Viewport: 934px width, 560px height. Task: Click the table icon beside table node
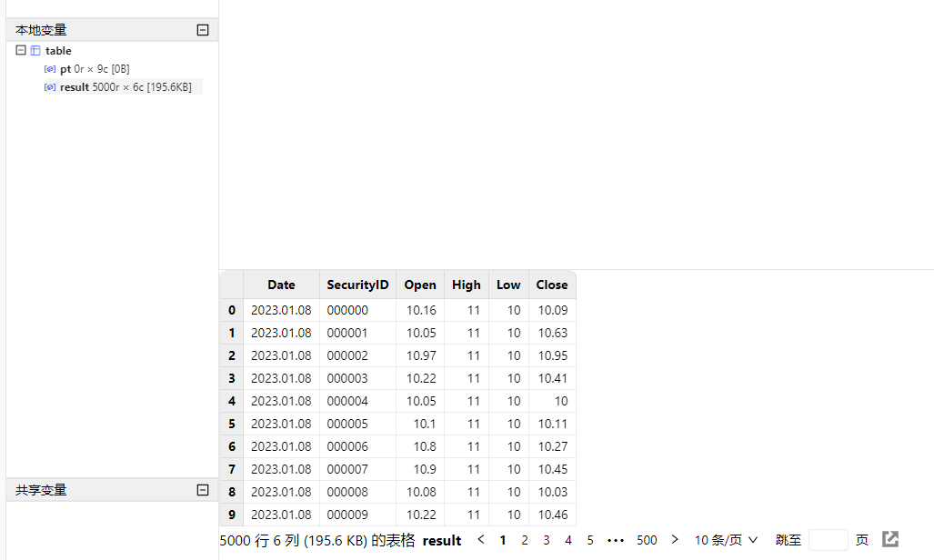[35, 51]
